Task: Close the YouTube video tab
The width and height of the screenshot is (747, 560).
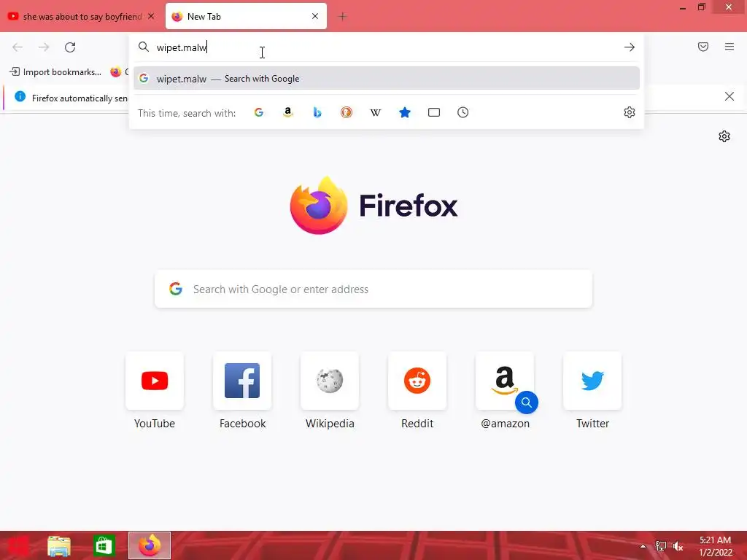Action: 151,16
